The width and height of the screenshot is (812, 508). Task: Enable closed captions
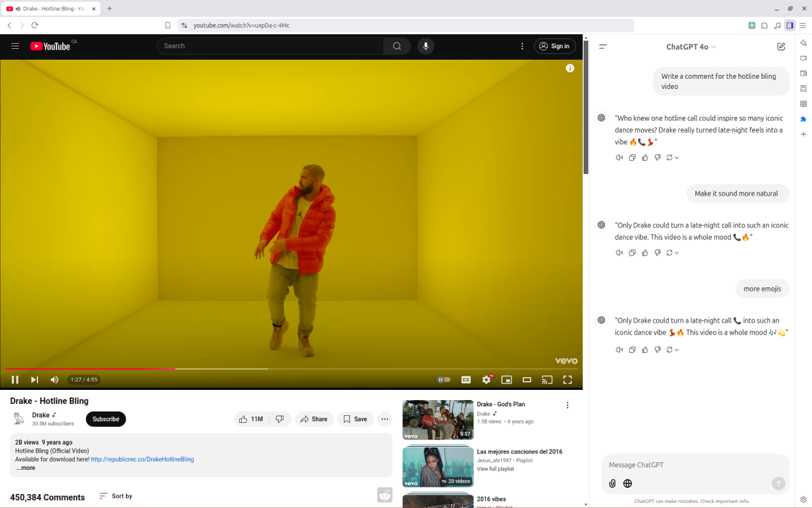click(x=466, y=379)
